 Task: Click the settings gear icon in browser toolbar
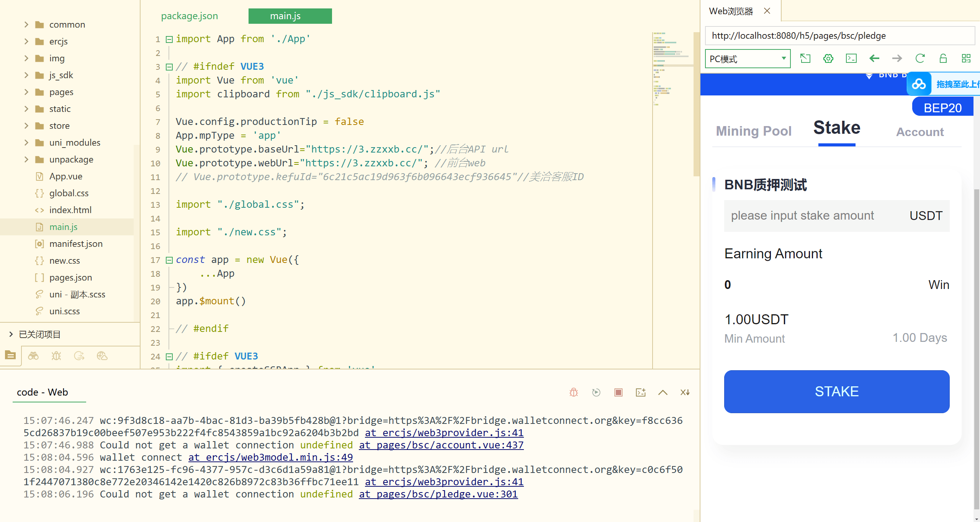(x=828, y=60)
